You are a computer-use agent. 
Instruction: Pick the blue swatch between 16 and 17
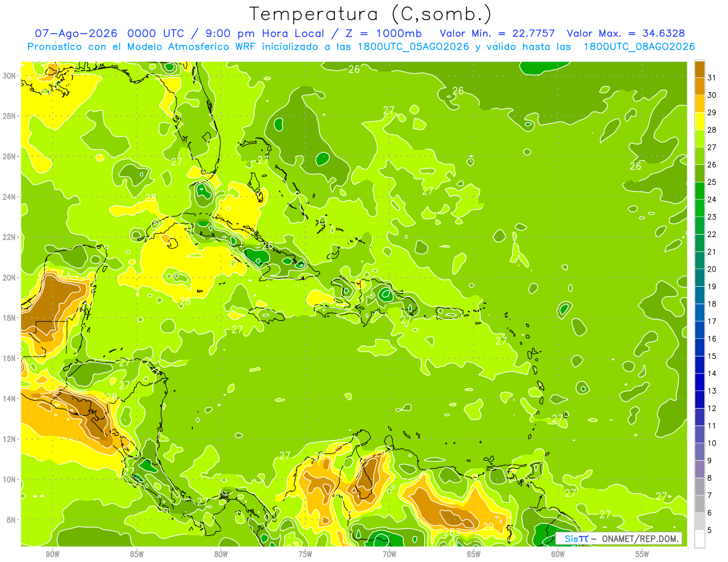click(699, 329)
